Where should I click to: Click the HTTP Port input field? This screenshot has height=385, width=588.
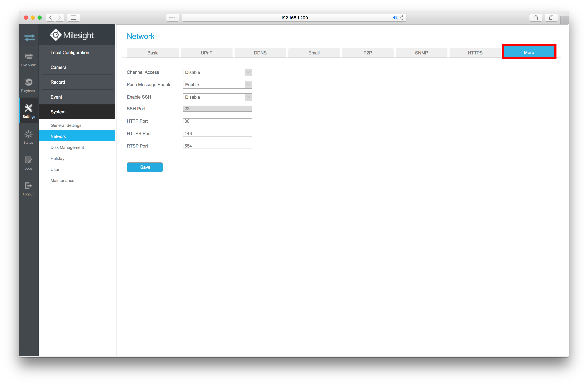217,121
